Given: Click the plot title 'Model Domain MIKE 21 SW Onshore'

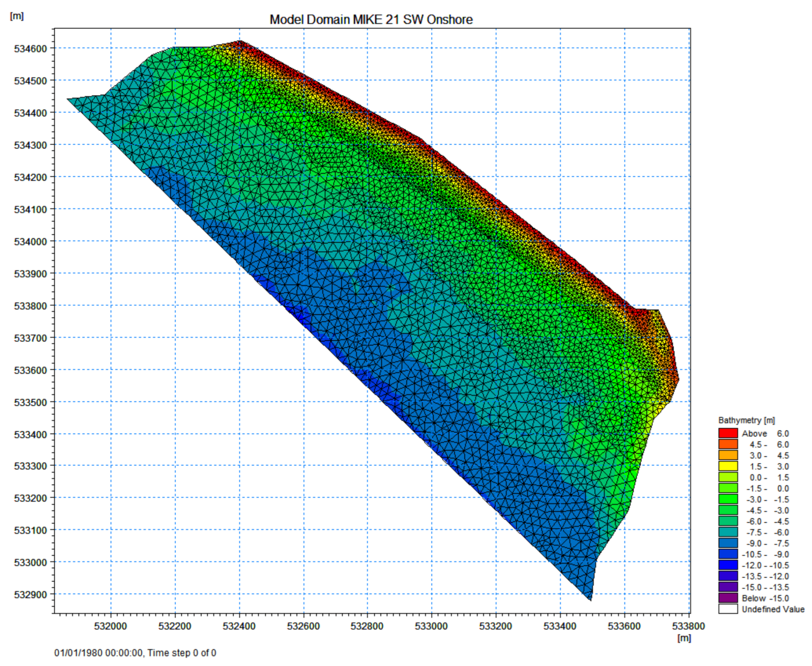Looking at the screenshot, I should (x=371, y=19).
